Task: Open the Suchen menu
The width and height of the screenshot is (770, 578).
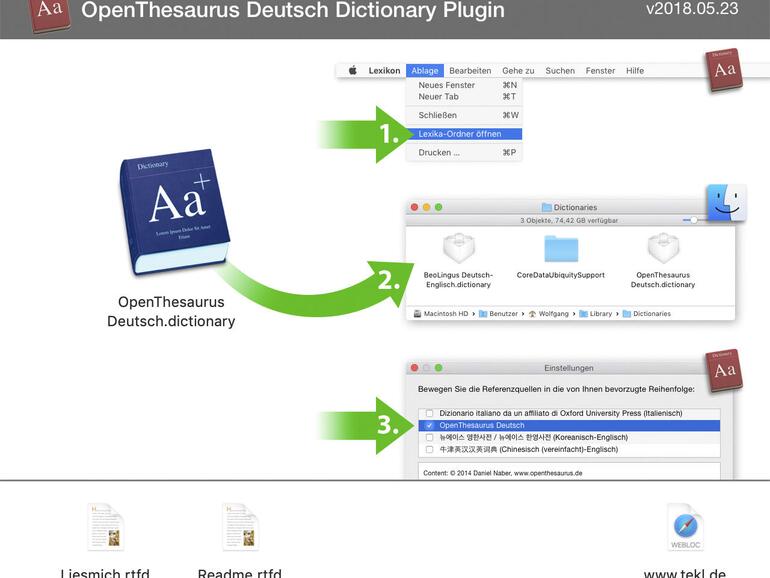Action: point(560,71)
